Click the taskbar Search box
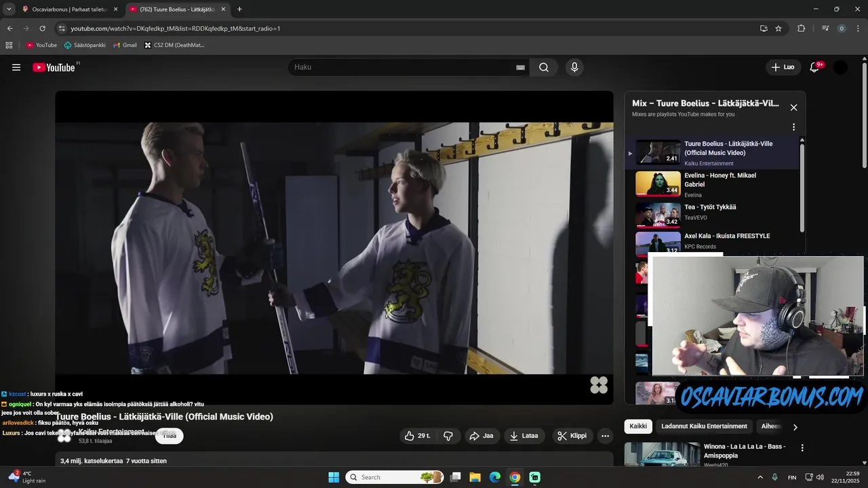The height and width of the screenshot is (488, 868). coord(395,477)
